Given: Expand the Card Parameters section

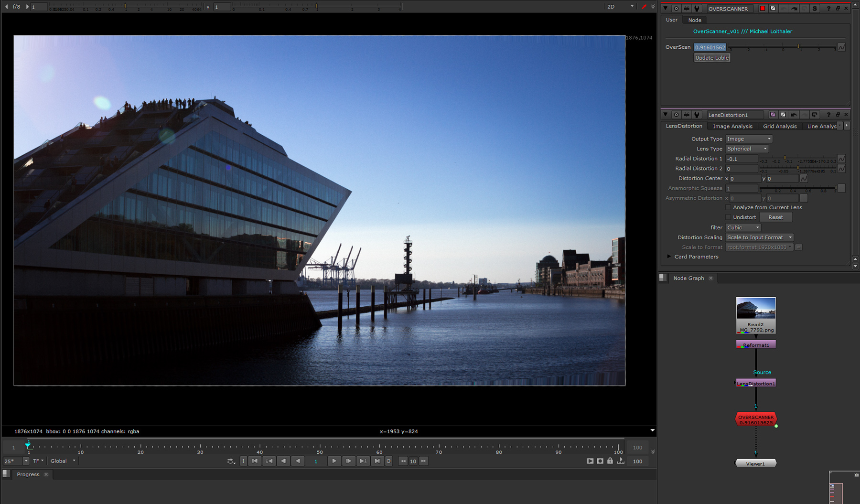Looking at the screenshot, I should point(669,257).
